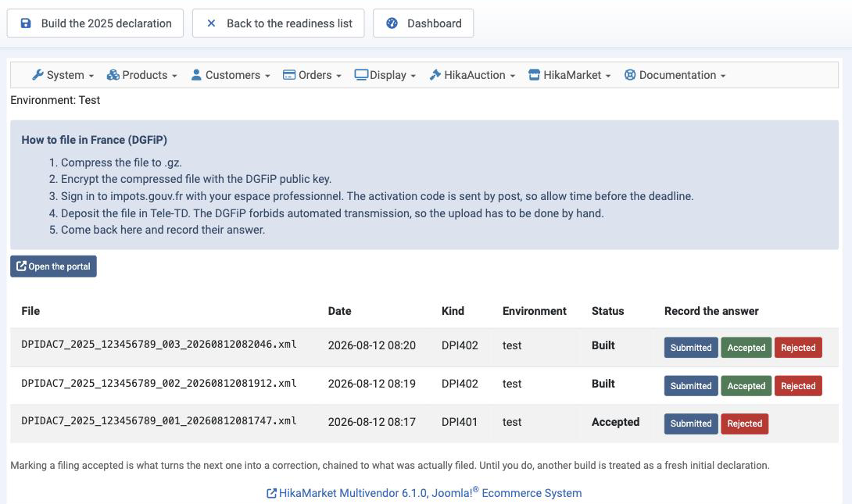Mark file 001 as Rejected
852x504 pixels.
pos(744,424)
